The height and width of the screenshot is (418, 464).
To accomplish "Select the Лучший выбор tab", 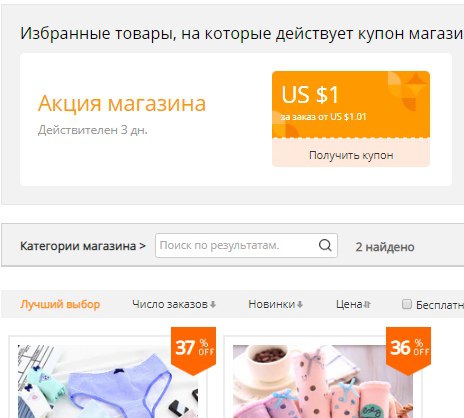I will (60, 304).
